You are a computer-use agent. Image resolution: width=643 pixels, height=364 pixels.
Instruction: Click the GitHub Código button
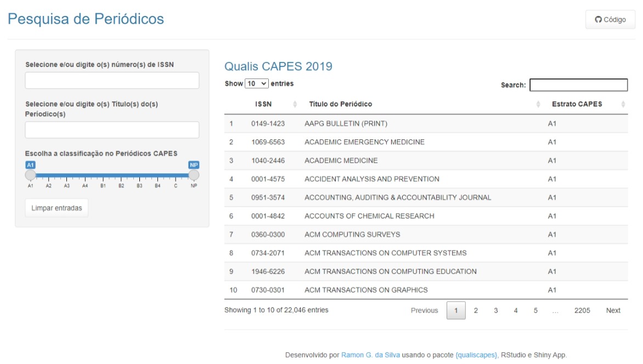610,20
